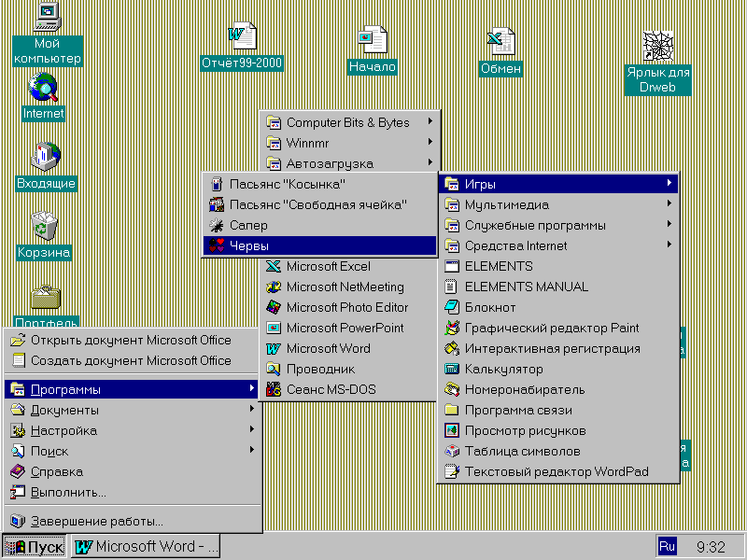Open ELEMENTS MANUAL entry
747x560 pixels.
[x=558, y=287]
